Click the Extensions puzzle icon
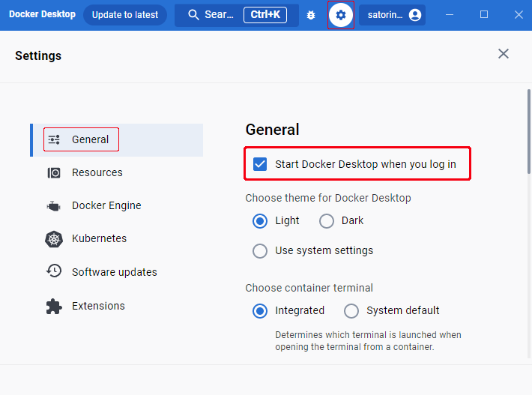The height and width of the screenshot is (395, 532). click(x=54, y=306)
